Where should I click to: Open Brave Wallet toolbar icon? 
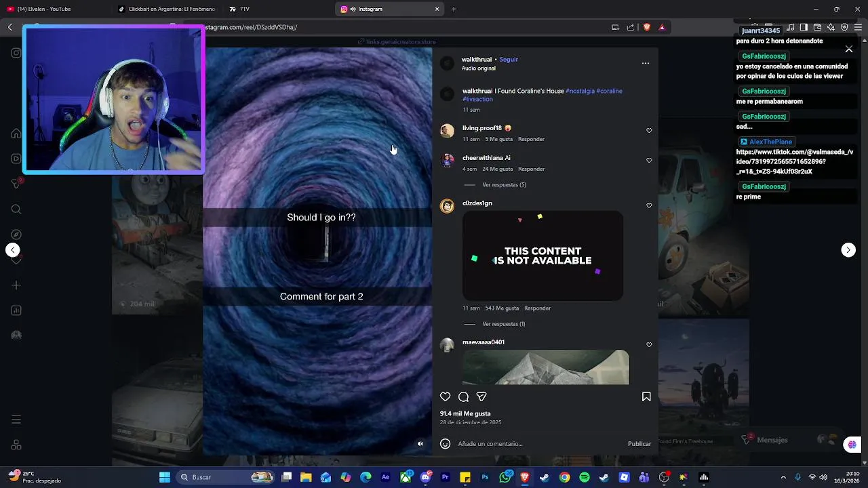pyautogui.click(x=817, y=27)
